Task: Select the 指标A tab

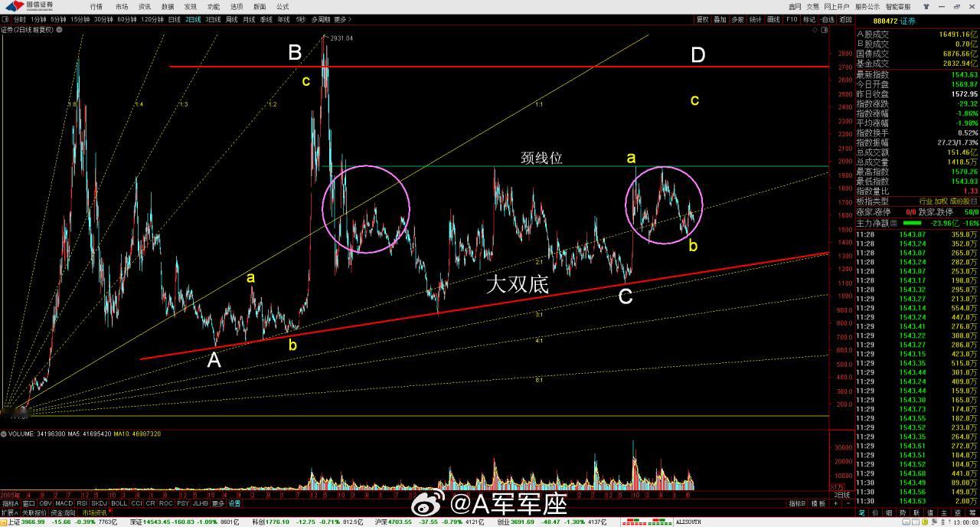Action: tap(10, 504)
